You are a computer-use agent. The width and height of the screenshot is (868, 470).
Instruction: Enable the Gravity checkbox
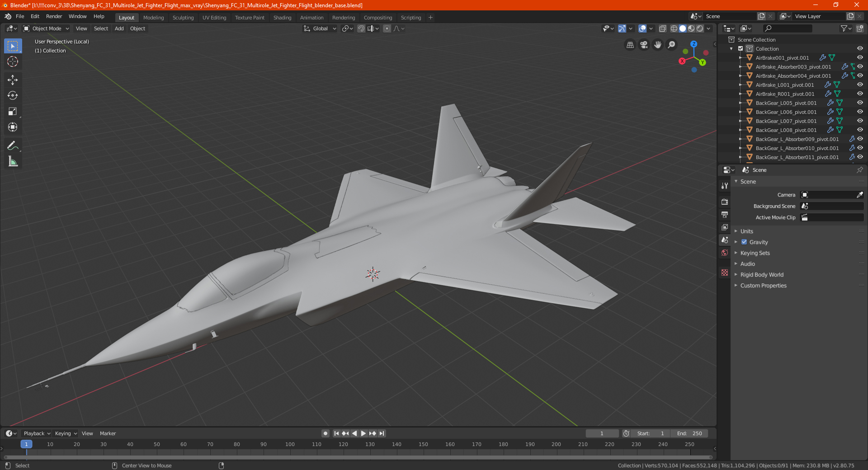coord(744,242)
